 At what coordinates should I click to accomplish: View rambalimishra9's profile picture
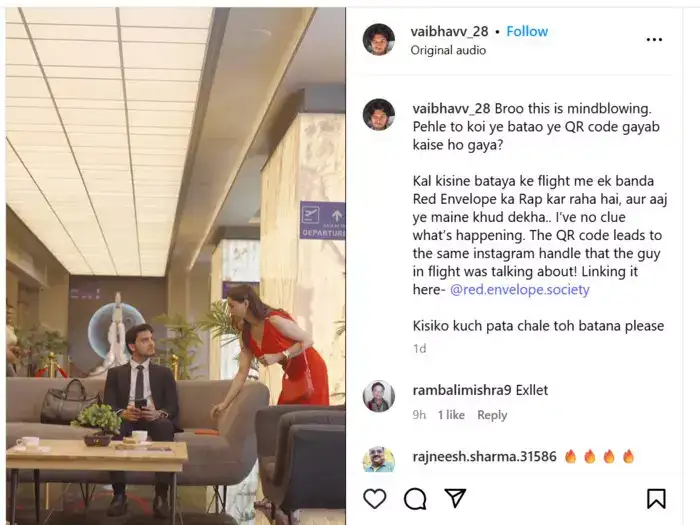coord(379,396)
